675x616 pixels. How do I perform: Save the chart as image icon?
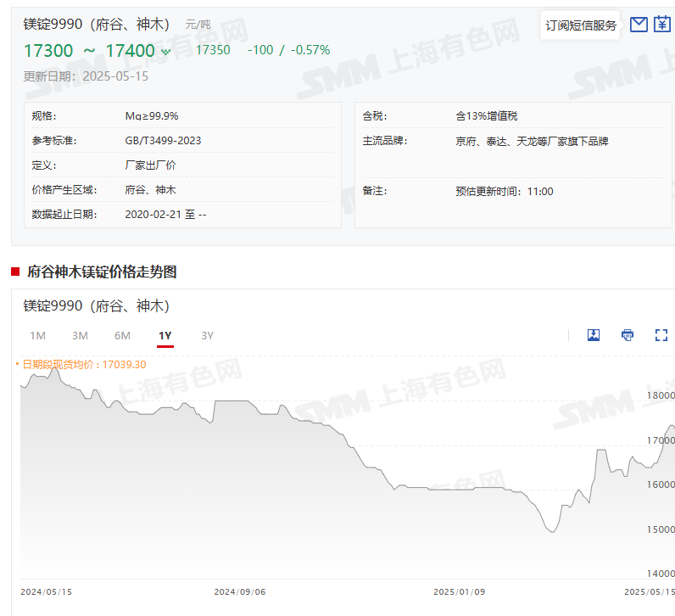[594, 335]
